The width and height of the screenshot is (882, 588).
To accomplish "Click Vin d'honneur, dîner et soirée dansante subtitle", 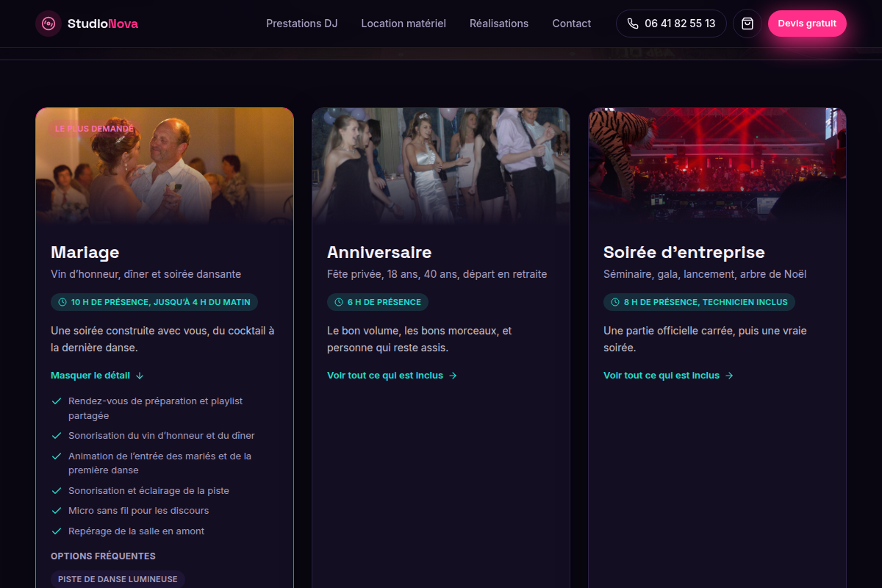I will click(x=146, y=274).
